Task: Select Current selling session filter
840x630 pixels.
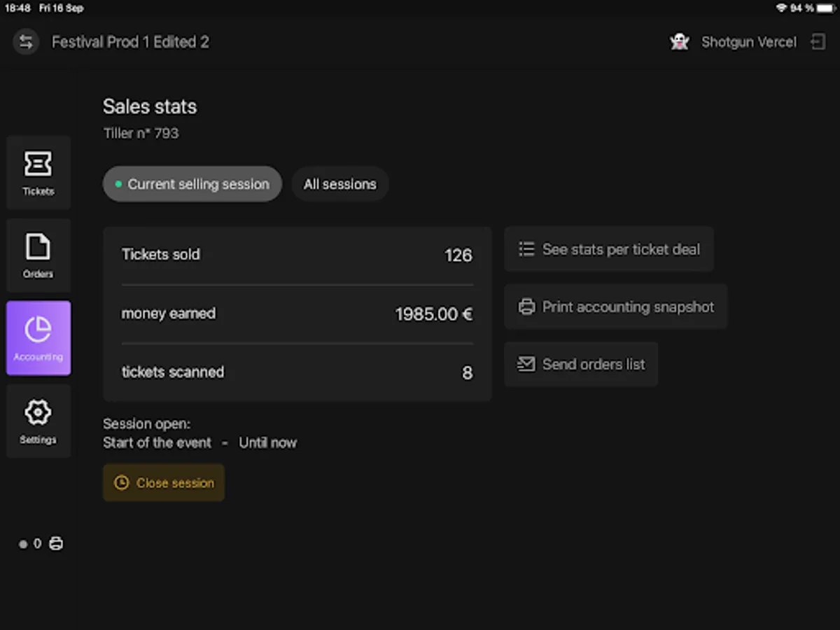Action: [x=192, y=184]
